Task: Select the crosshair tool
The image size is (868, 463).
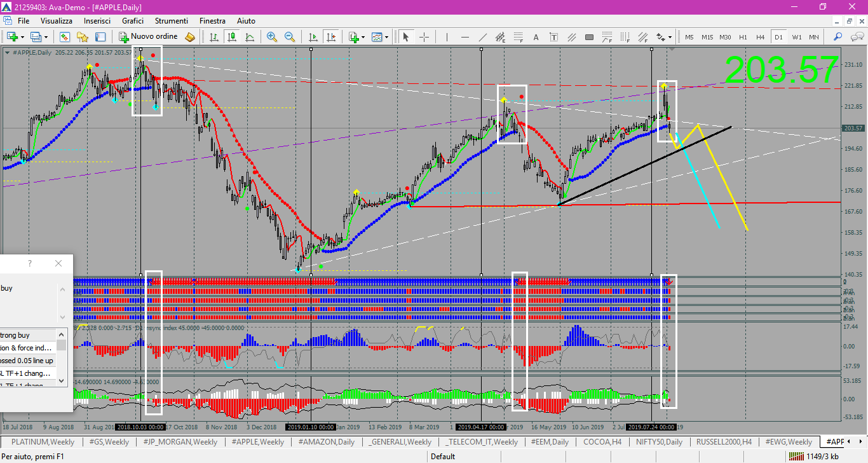Action: point(424,36)
